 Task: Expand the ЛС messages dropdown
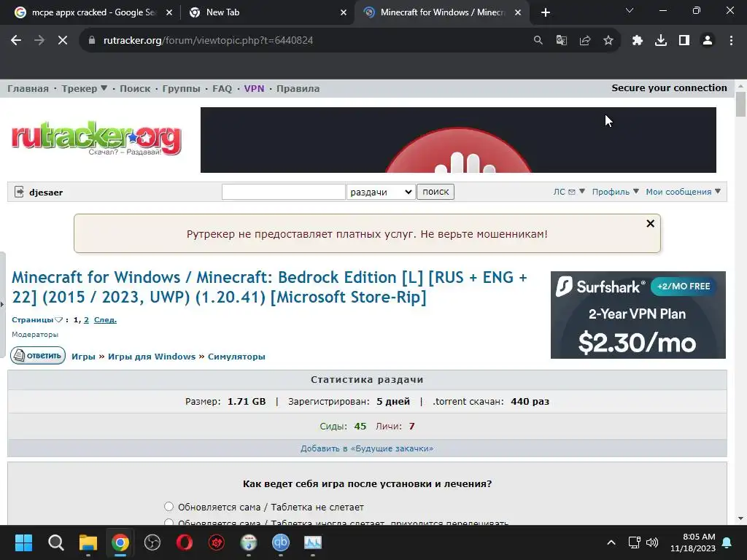coord(569,192)
